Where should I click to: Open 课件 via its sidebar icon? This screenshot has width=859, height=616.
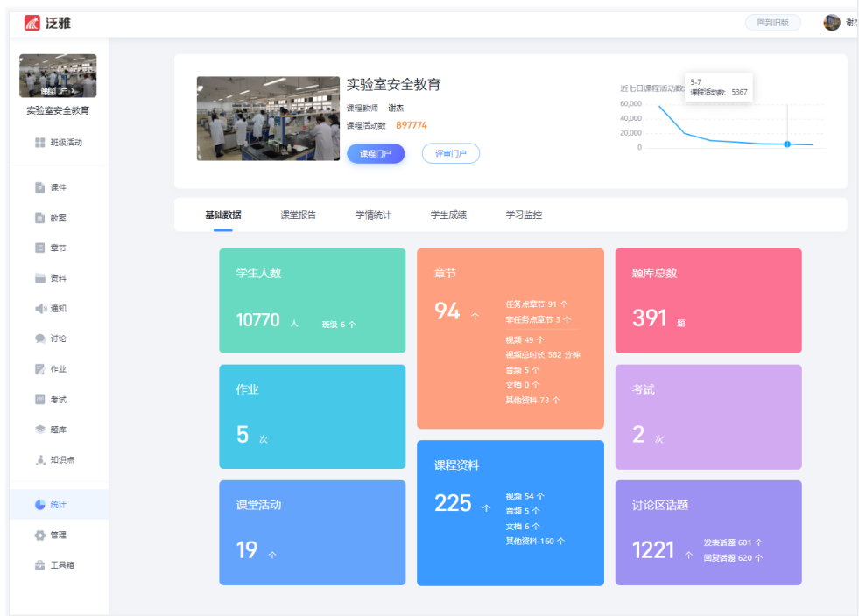pos(39,187)
